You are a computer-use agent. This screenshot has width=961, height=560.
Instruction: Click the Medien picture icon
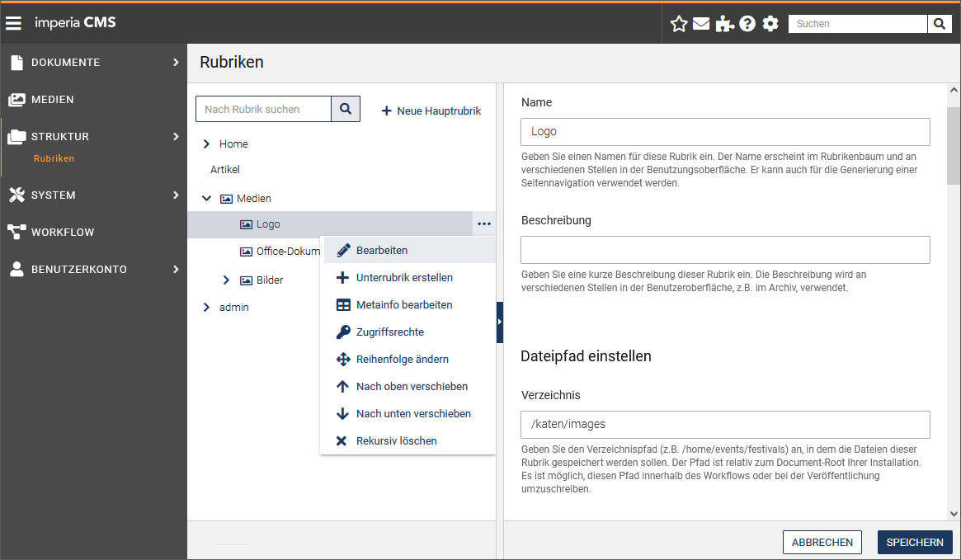[x=16, y=99]
